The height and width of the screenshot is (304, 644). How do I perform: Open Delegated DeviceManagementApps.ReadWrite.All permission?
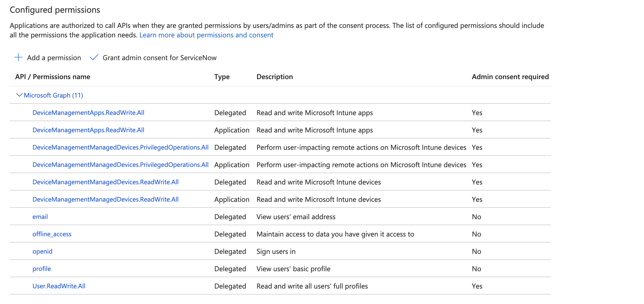coord(88,113)
